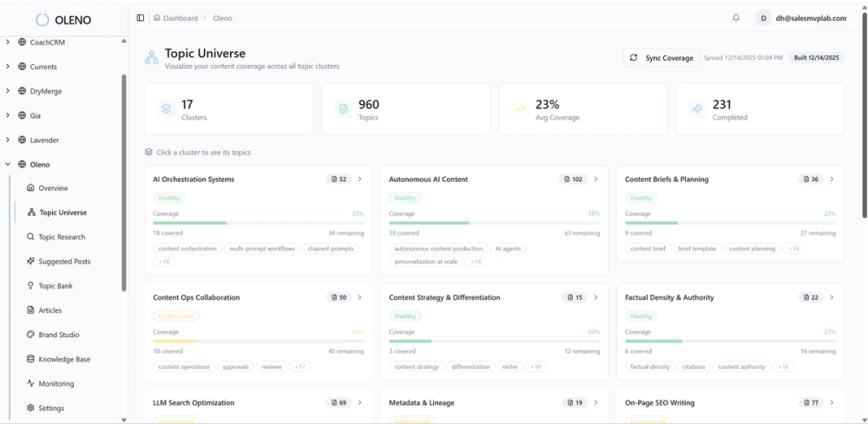Viewport: 868px width, 424px height.
Task: Expand the DryMerge tree item
Action: [x=8, y=91]
